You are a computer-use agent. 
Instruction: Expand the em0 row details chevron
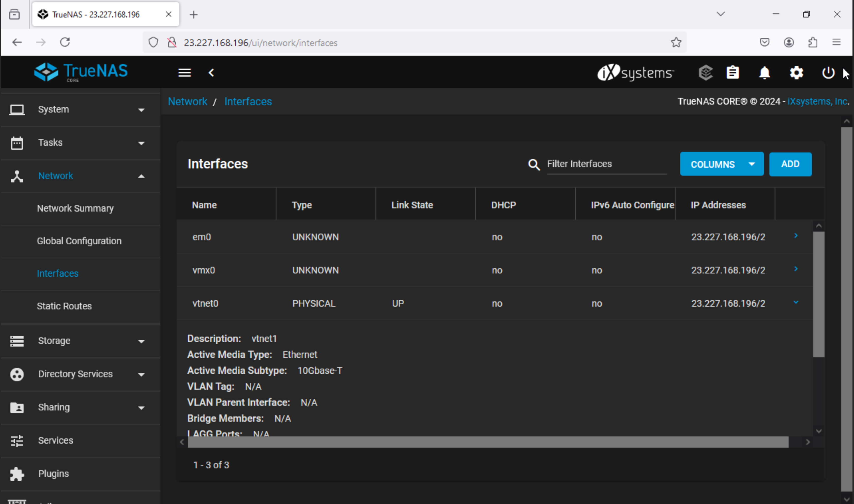click(796, 236)
